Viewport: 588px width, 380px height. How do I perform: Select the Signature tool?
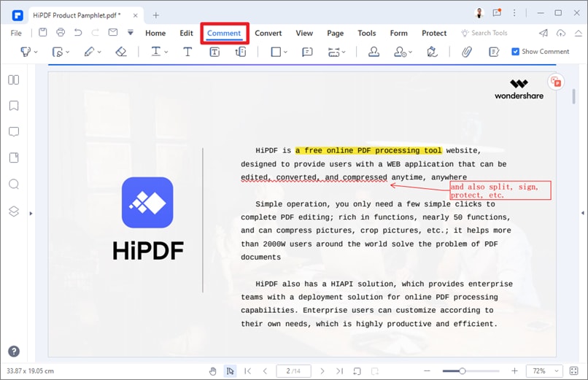432,51
